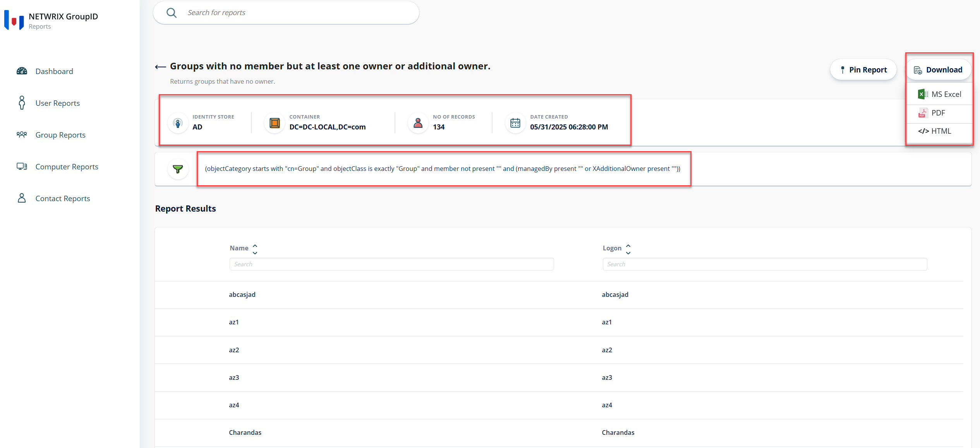Click the Contact Reports icon
980x448 pixels.
(x=22, y=198)
